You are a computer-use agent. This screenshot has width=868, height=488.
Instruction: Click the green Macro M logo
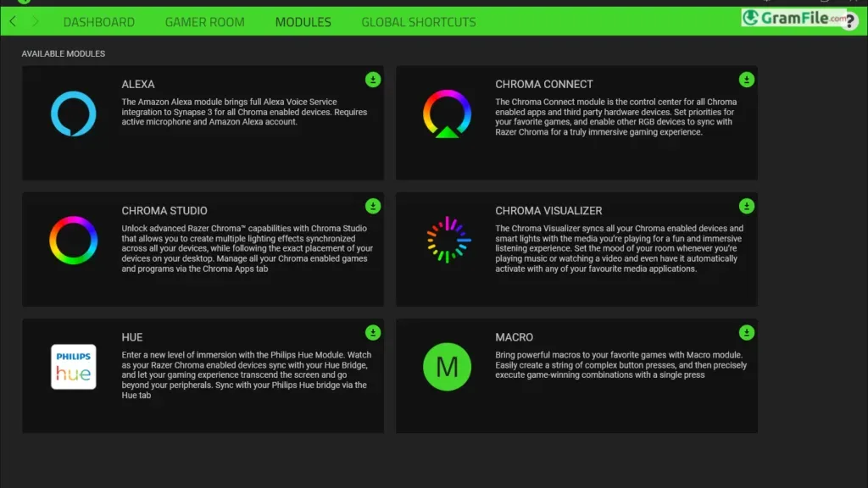pyautogui.click(x=447, y=366)
